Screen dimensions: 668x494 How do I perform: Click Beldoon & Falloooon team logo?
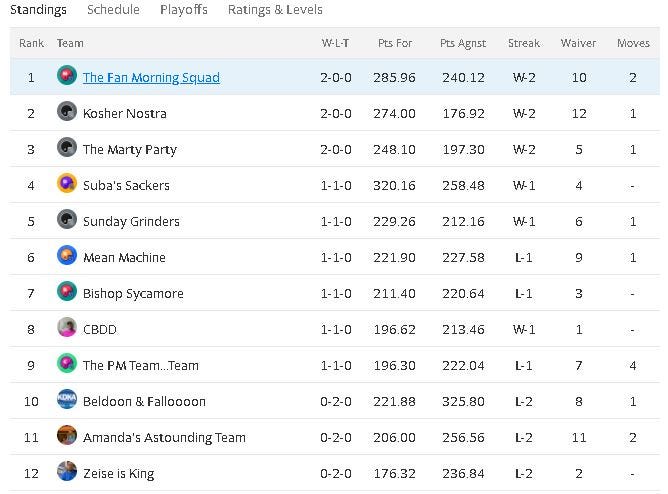tap(67, 401)
